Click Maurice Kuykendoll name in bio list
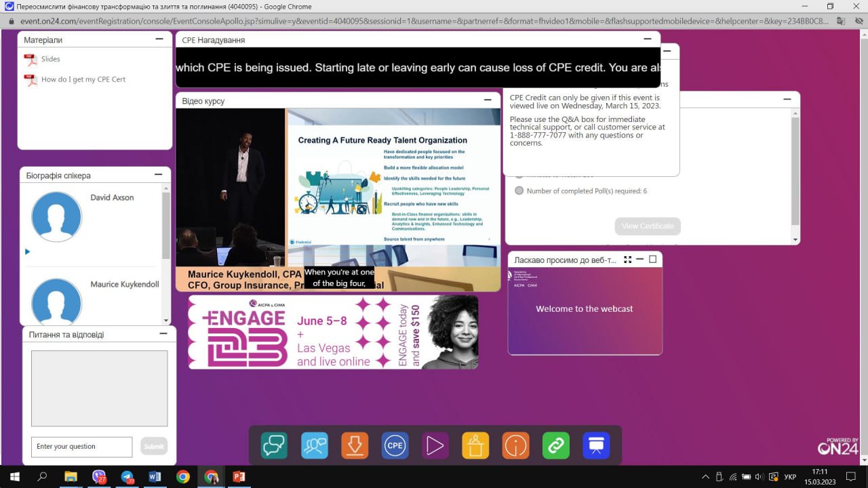The width and height of the screenshot is (868, 488). 125,284
